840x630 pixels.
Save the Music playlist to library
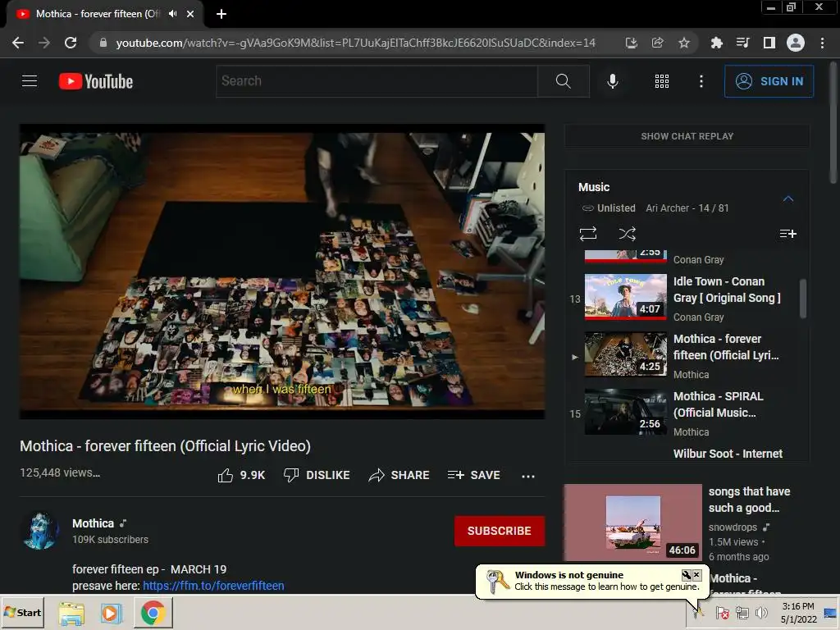click(787, 234)
